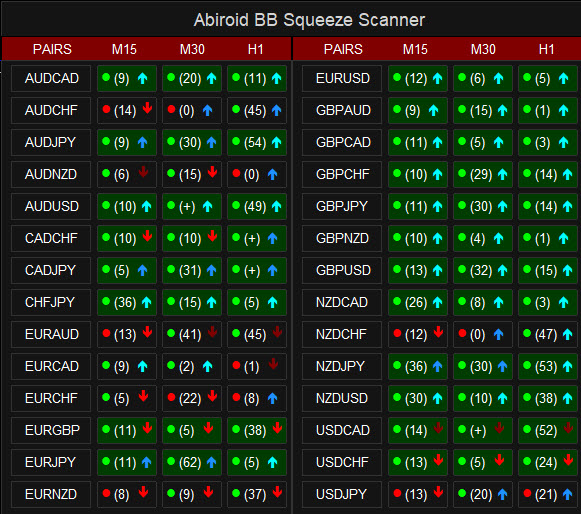Click blue up arrow in AUDNZD H1 cell
This screenshot has width=581, height=514.
272,174
